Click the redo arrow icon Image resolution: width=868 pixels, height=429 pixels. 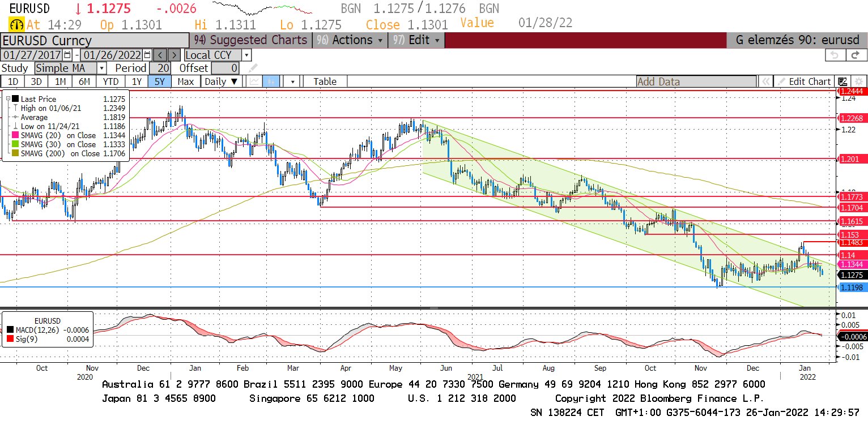point(855,55)
